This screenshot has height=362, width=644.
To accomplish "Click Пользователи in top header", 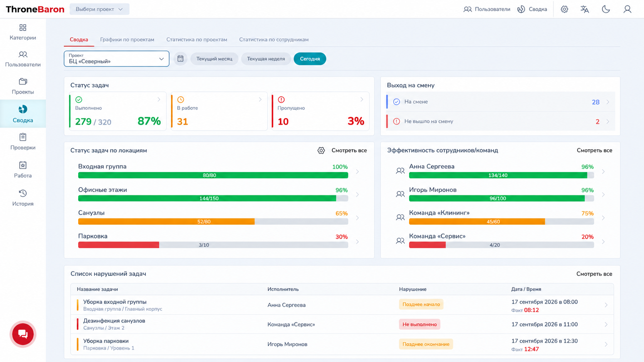I will tap(487, 9).
